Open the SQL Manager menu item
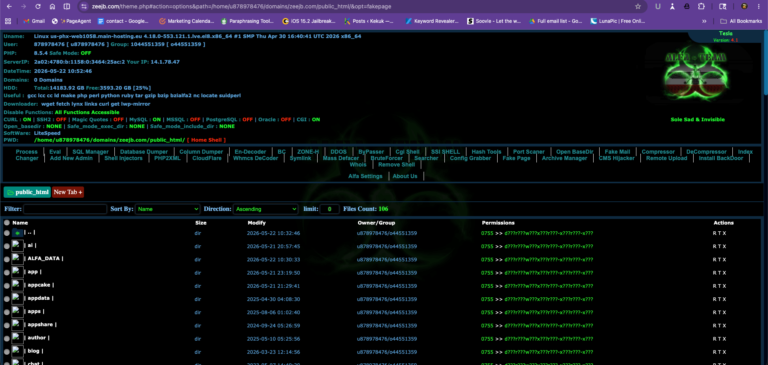This screenshot has height=365, width=768. (x=91, y=152)
